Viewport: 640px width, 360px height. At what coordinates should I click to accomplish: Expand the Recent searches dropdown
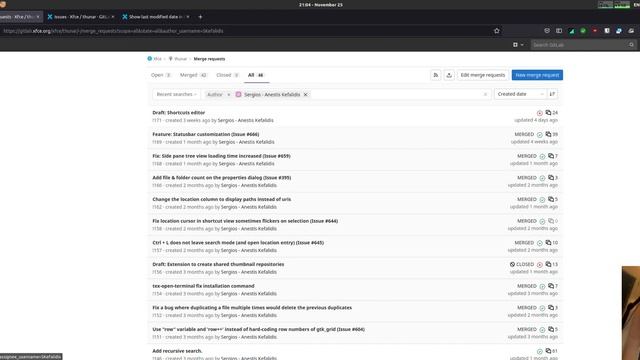[x=176, y=94]
